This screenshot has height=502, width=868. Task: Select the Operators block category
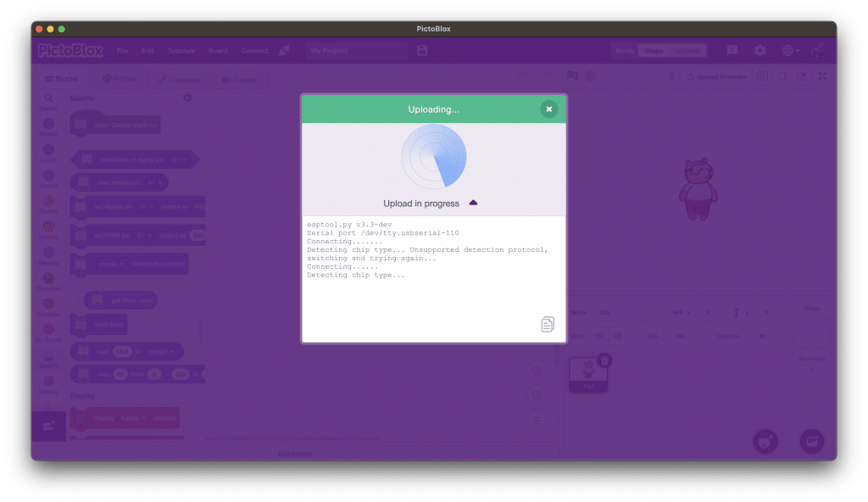pos(48,282)
